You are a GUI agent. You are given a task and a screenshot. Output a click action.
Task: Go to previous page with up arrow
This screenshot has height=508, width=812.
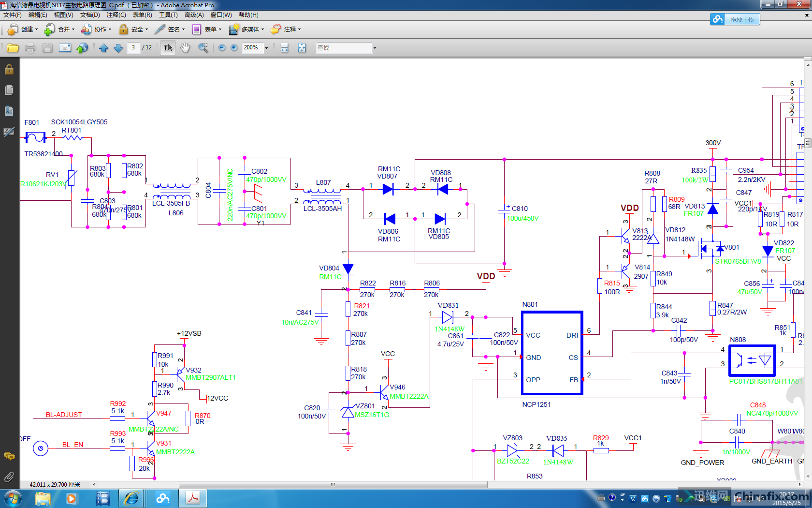[103, 48]
